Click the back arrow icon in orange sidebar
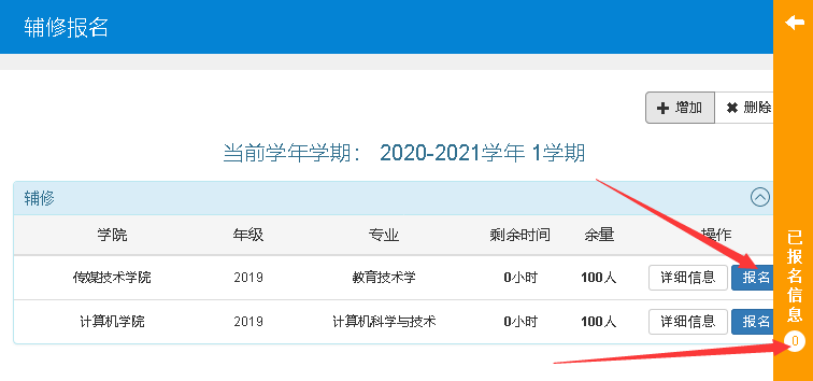This screenshot has width=813, height=381. click(794, 23)
